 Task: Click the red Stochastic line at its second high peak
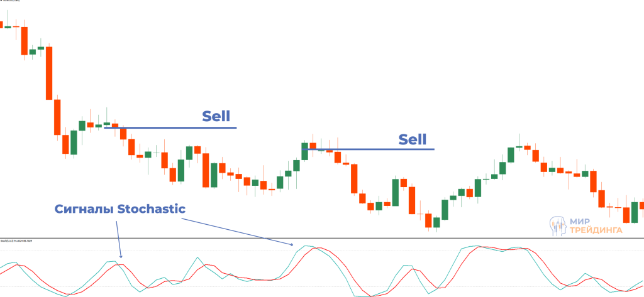tap(321, 249)
